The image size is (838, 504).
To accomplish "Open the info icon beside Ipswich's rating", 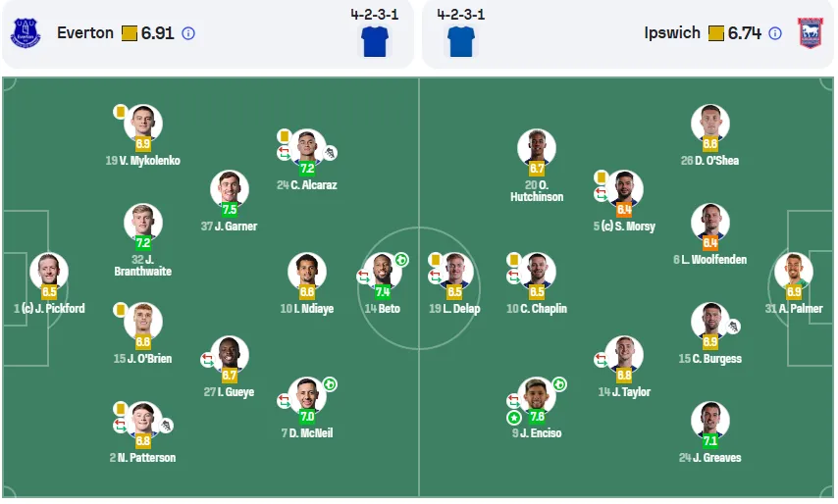I will (775, 33).
